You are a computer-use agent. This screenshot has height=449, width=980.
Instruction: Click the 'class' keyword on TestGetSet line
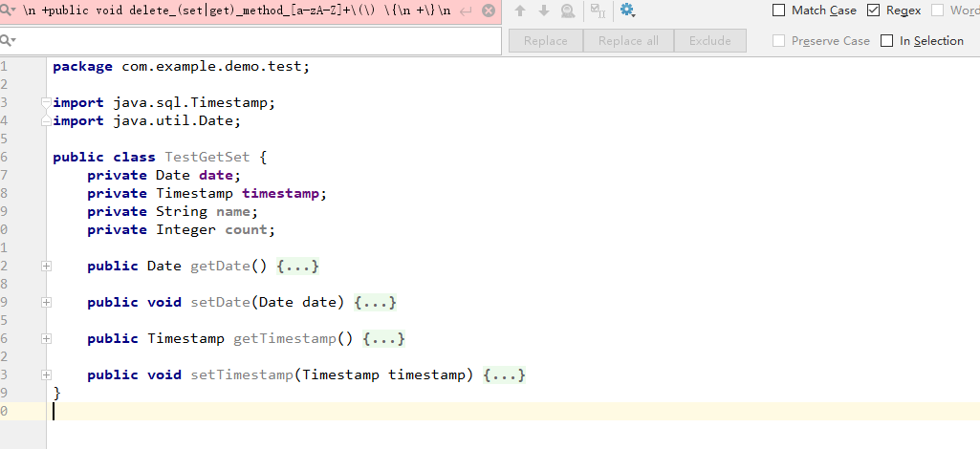[x=135, y=157]
